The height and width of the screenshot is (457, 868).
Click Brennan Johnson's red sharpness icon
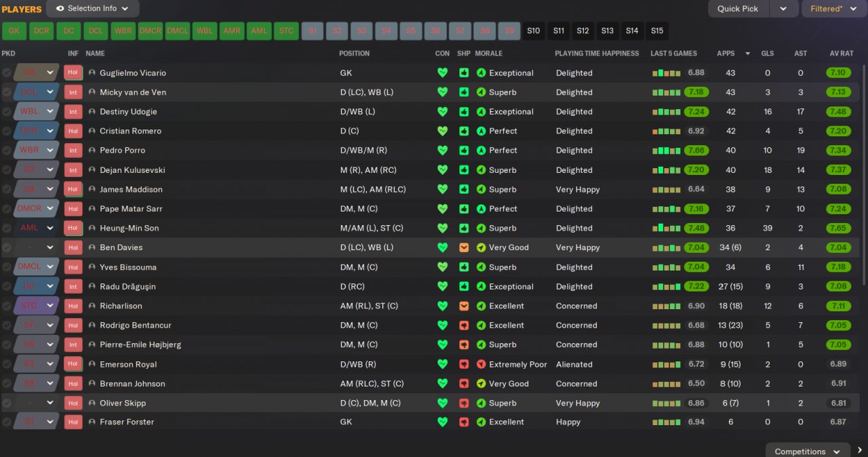(x=464, y=384)
